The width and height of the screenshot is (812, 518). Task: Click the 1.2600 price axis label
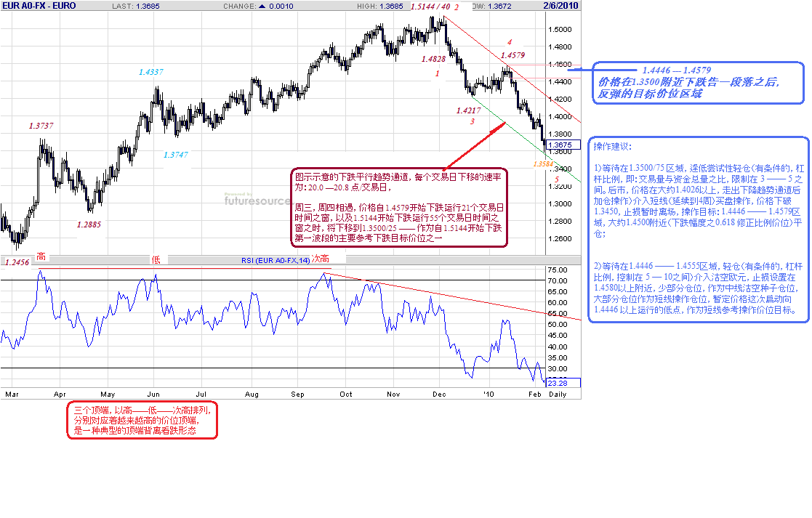560,239
